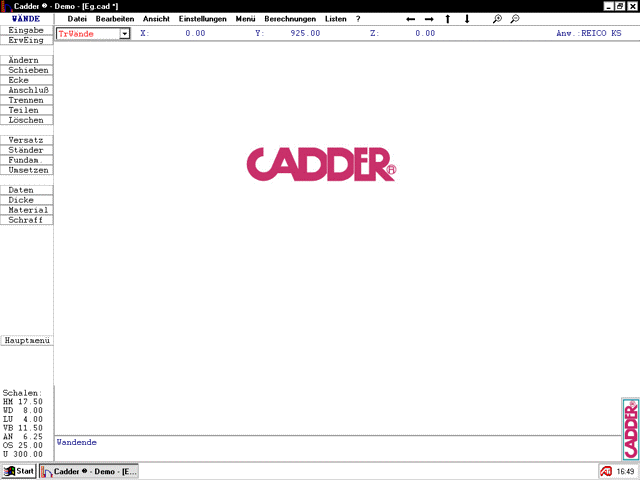Click the left arrow pan icon
This screenshot has width=640, height=480.
pyautogui.click(x=411, y=19)
